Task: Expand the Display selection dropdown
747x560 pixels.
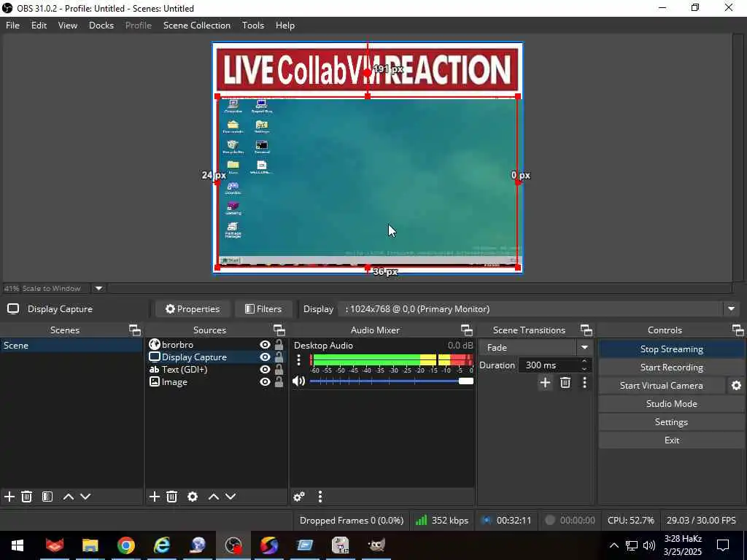Action: click(731, 309)
